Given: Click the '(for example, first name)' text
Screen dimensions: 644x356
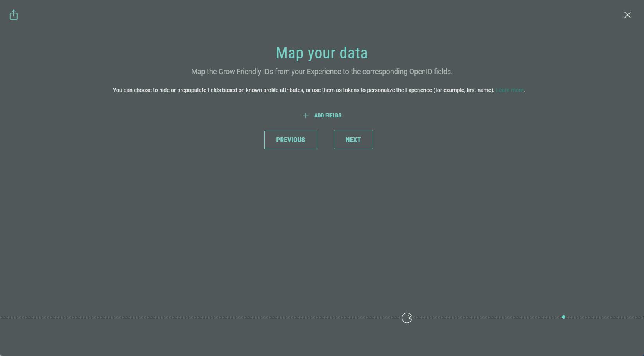Looking at the screenshot, I should (464, 90).
